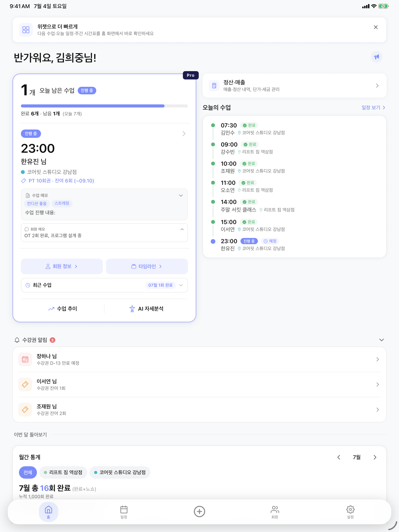399x532 pixels.
Task: Open 정산·매출 card chevron
Action: tap(377, 86)
